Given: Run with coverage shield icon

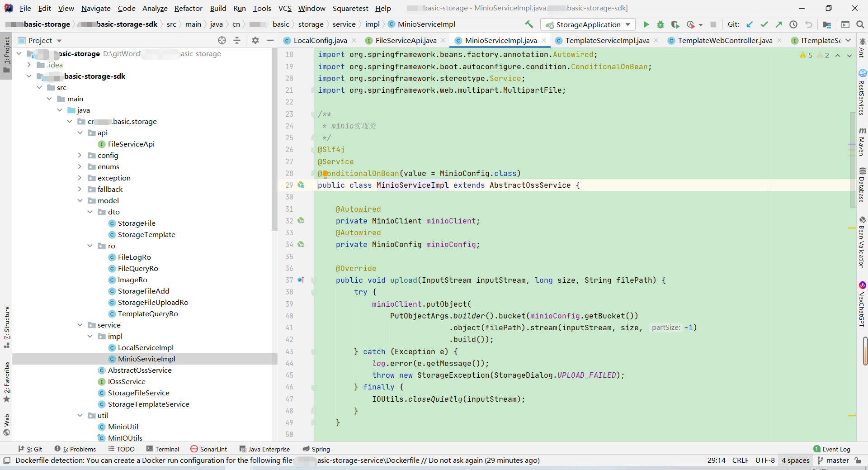Looking at the screenshot, I should point(675,24).
